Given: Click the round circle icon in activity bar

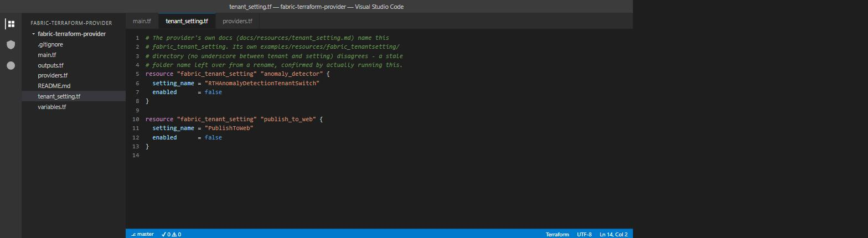Looking at the screenshot, I should pos(11,65).
